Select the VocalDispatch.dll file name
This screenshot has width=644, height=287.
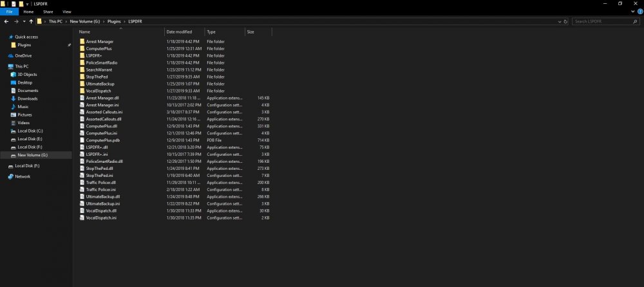click(101, 211)
